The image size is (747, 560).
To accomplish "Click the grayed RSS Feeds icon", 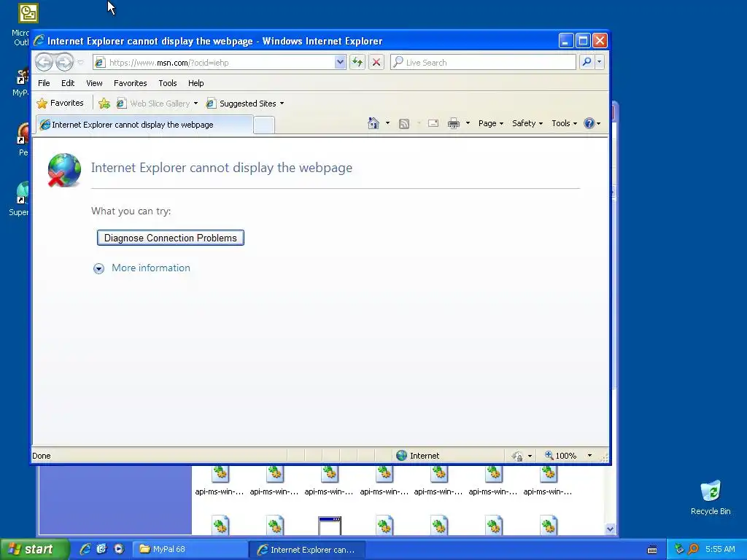I will [404, 124].
